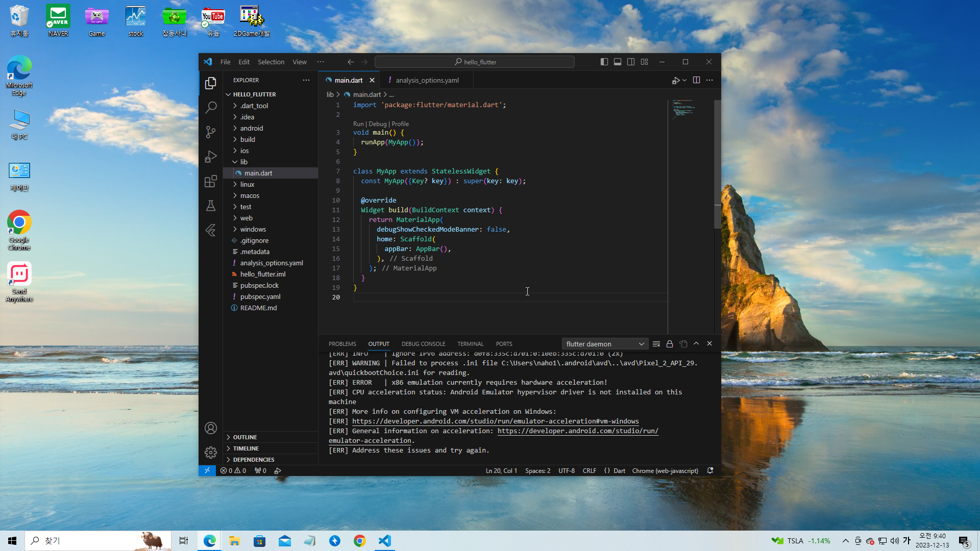Close the bottom panel
Screen dimensions: 980x551
709,344
